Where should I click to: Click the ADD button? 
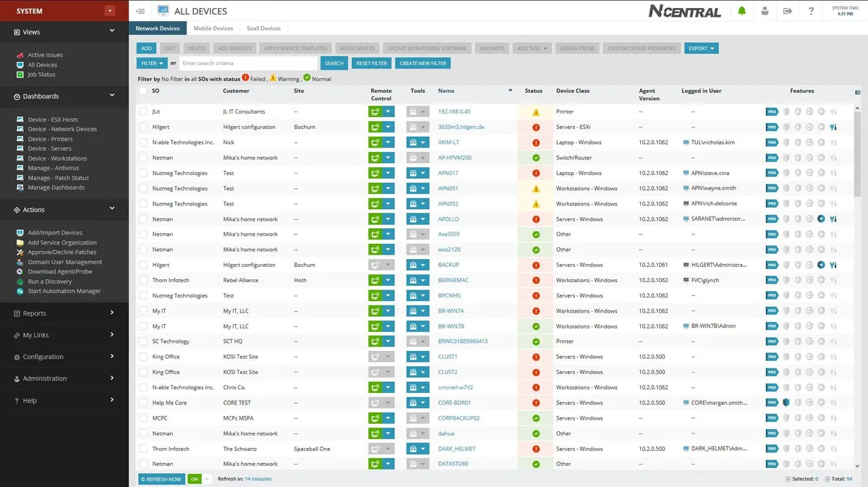(147, 48)
